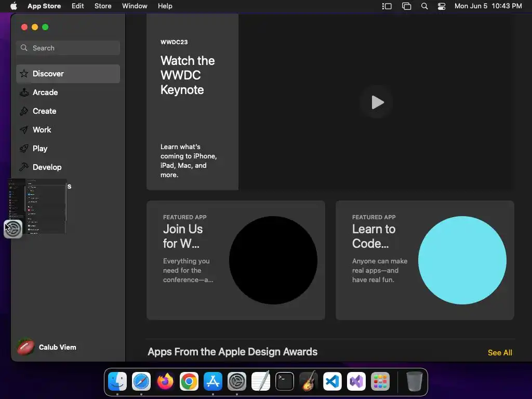Click the Stage Manager menu bar icon

(387, 6)
